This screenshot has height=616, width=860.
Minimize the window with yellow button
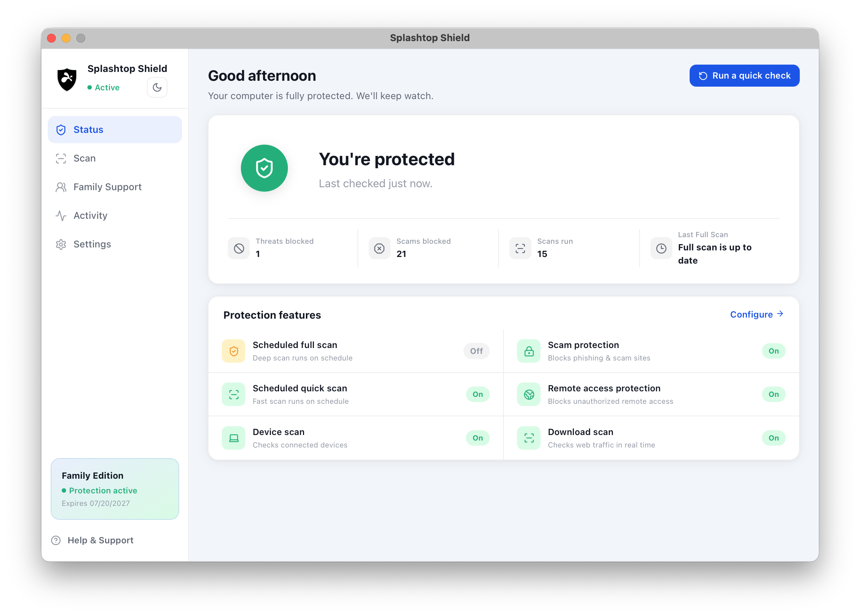pyautogui.click(x=66, y=38)
